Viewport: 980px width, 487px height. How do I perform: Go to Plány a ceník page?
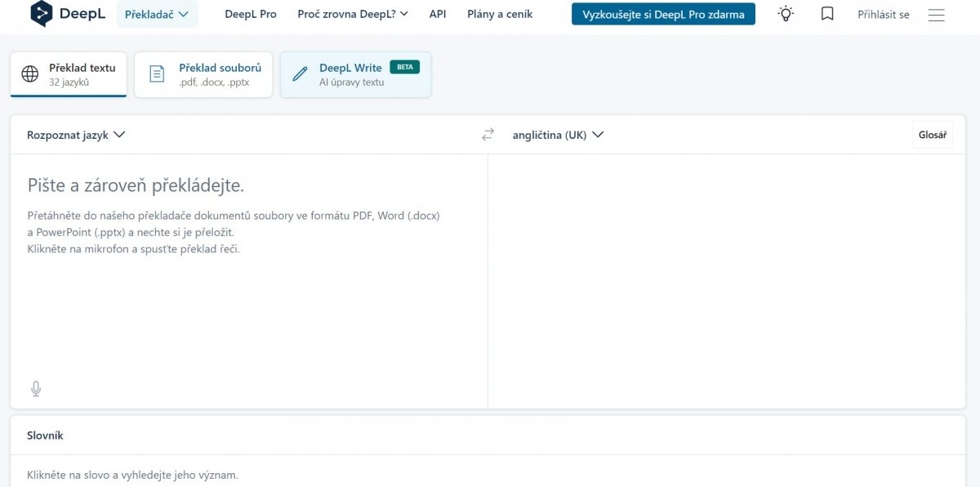point(500,14)
